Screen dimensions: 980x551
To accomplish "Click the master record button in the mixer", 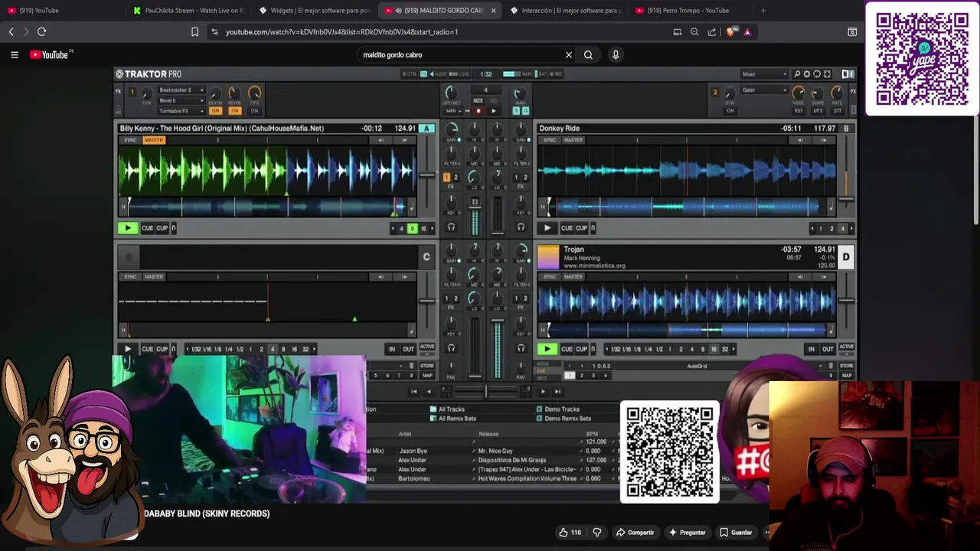I will [x=479, y=111].
